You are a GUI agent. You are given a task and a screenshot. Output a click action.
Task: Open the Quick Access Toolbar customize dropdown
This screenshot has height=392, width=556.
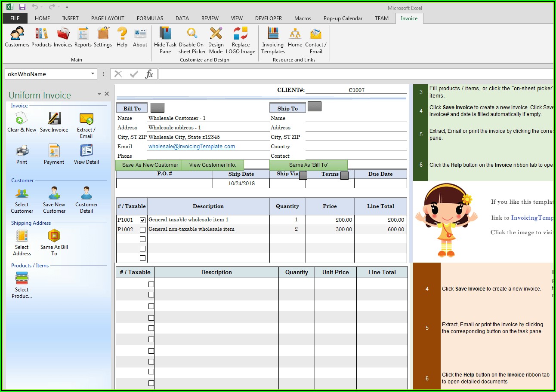(x=67, y=7)
